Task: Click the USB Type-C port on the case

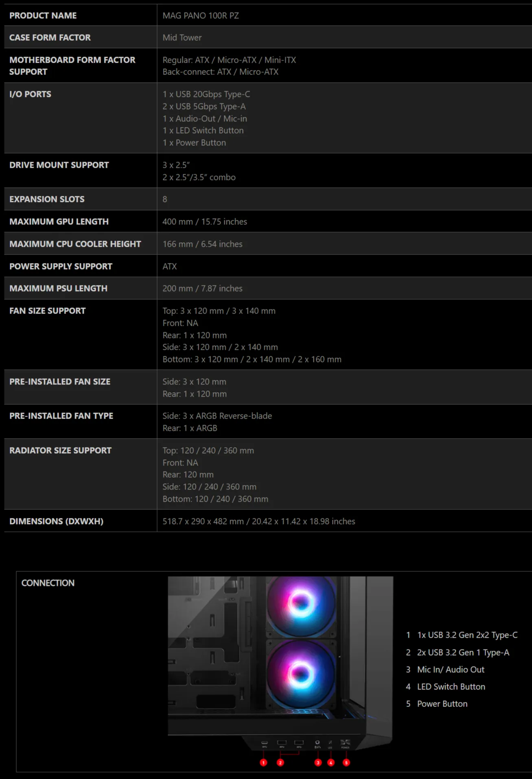Action: coord(264,743)
